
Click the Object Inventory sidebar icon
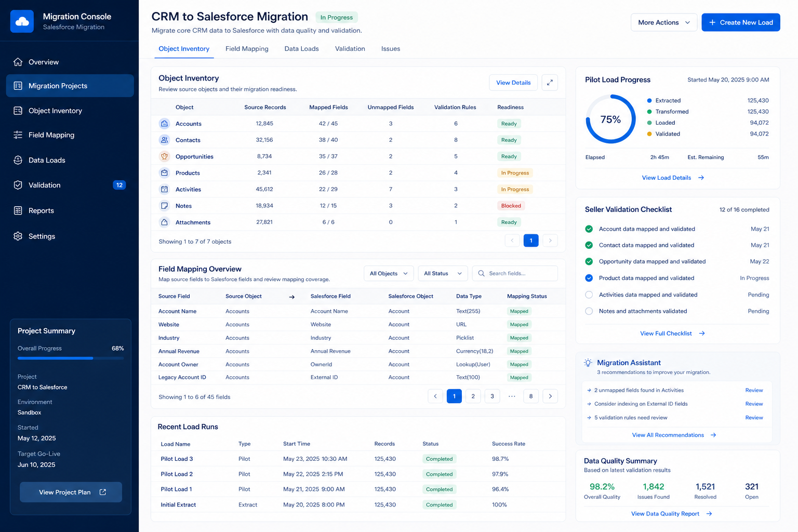click(18, 111)
